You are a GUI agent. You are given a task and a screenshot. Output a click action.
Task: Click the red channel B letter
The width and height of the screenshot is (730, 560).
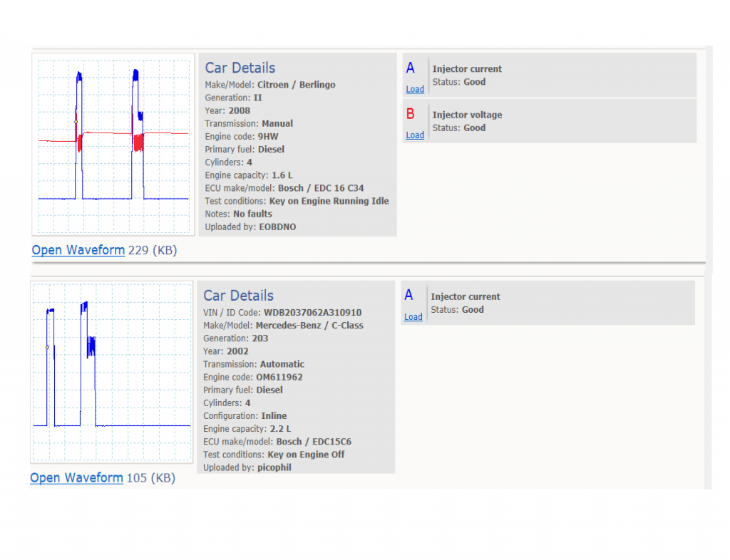tap(410, 114)
